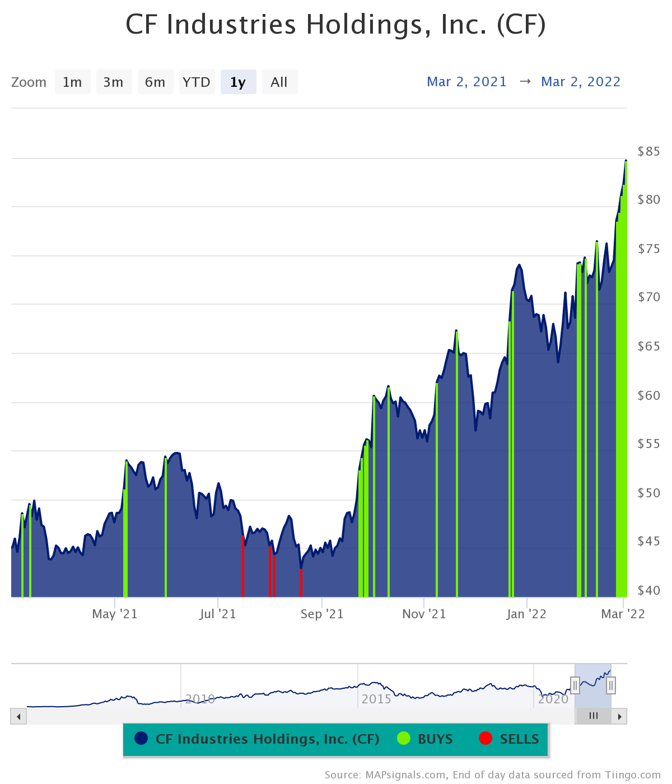Click the 2020 label in navigator
Image resolution: width=672 pixels, height=784 pixels.
click(x=553, y=699)
